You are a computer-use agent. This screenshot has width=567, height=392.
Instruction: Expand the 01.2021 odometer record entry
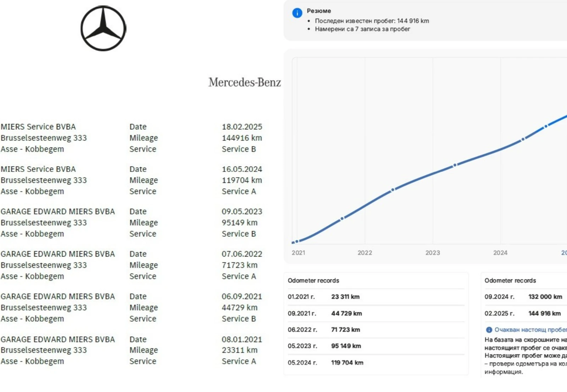(x=376, y=297)
